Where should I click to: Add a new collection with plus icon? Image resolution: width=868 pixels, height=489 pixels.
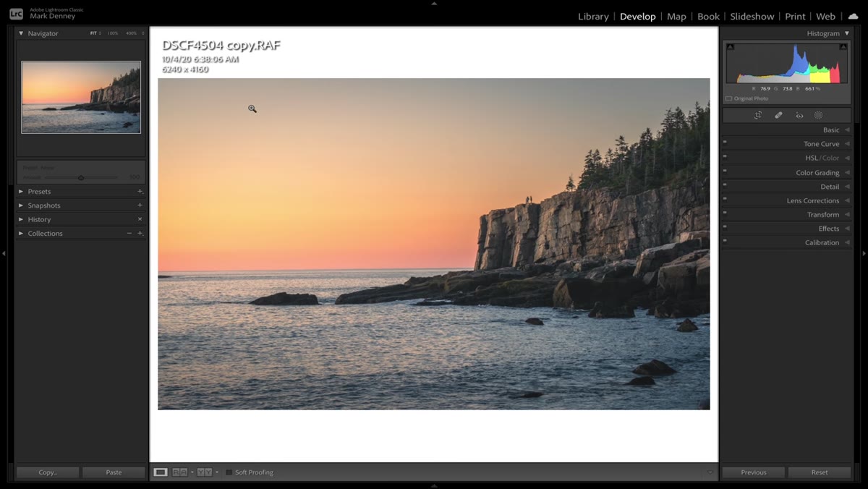140,233
